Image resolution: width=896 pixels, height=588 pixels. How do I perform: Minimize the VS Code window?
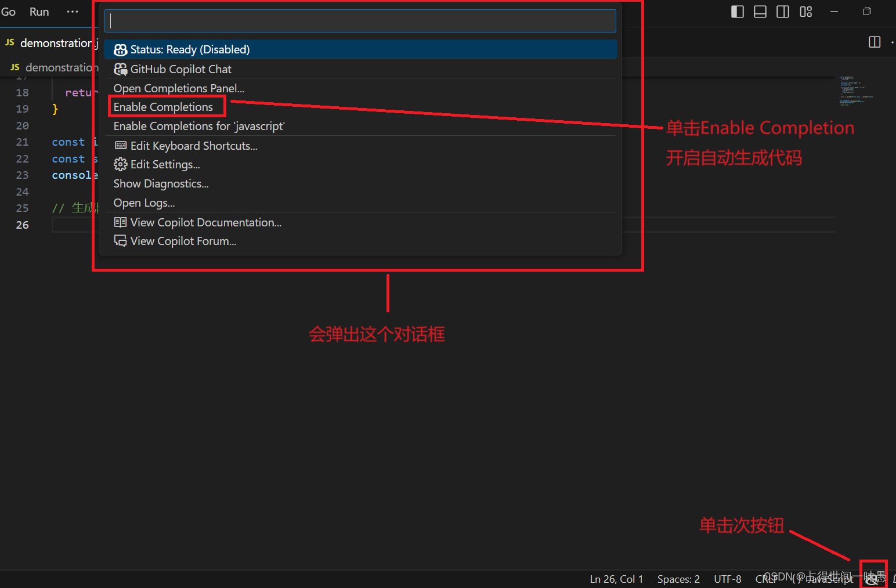click(834, 12)
